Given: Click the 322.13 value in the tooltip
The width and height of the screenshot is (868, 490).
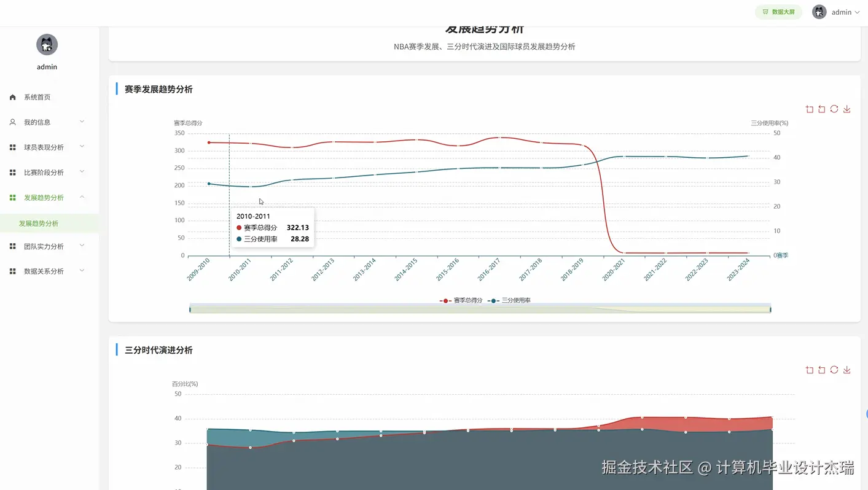Looking at the screenshot, I should coord(298,228).
